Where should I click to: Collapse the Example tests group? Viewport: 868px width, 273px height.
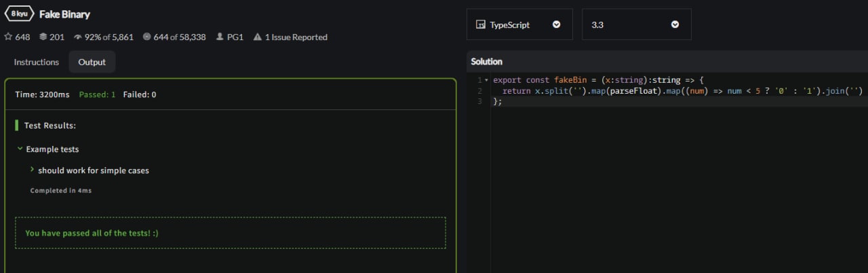[x=20, y=149]
